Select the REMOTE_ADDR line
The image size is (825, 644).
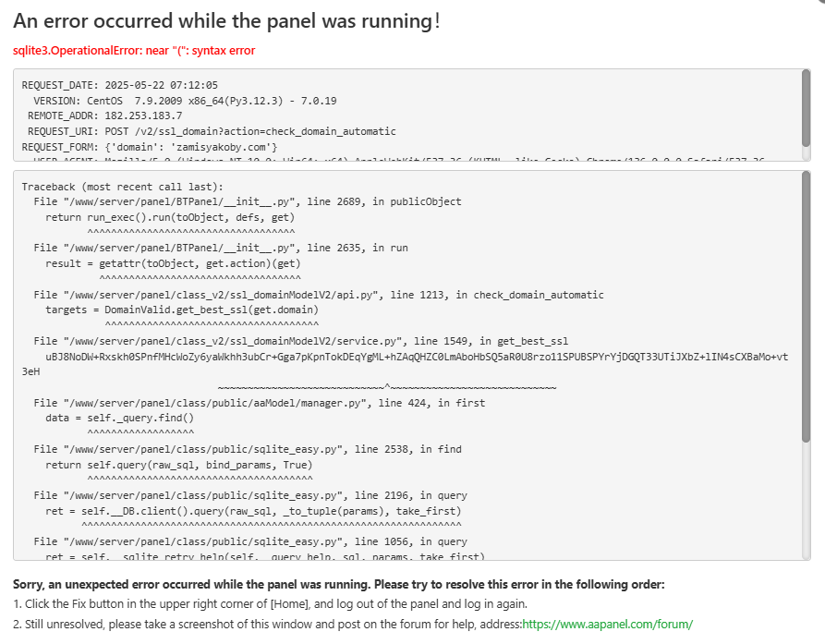click(x=104, y=115)
